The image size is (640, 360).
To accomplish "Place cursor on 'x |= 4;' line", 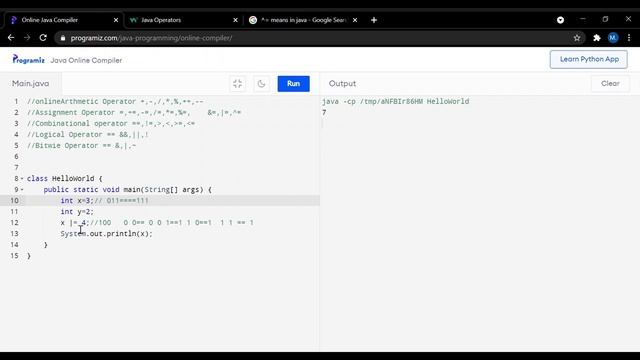I will tap(157, 223).
